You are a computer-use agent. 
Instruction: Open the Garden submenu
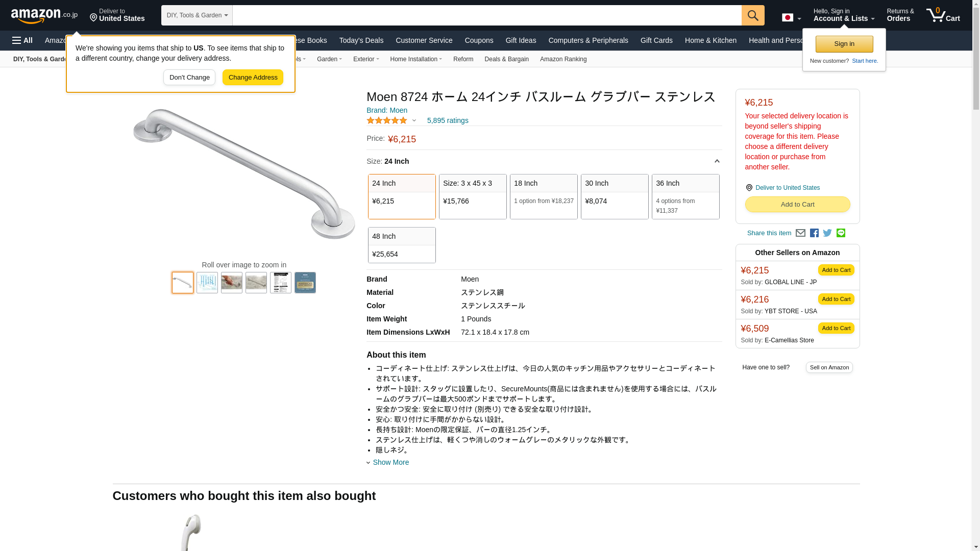pos(329,59)
